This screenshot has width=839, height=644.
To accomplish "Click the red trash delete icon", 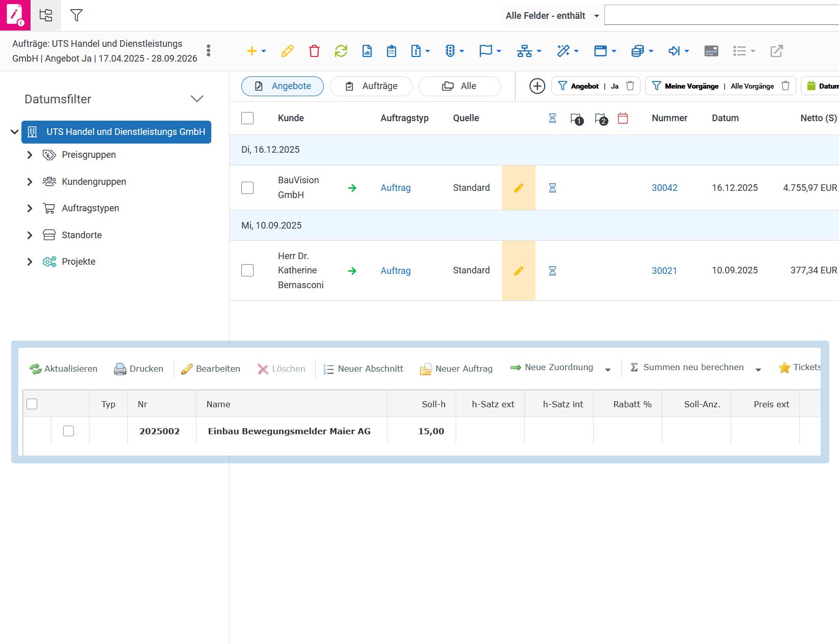I will point(314,51).
